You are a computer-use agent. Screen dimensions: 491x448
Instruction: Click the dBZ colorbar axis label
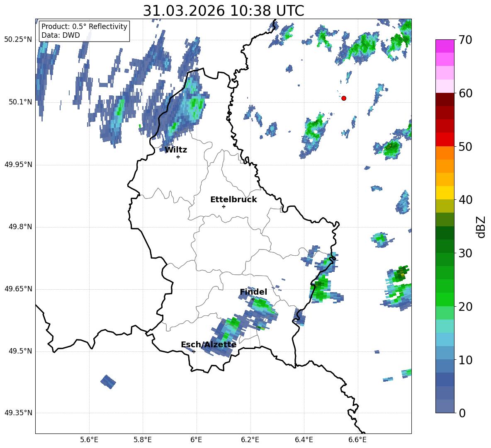point(481,227)
